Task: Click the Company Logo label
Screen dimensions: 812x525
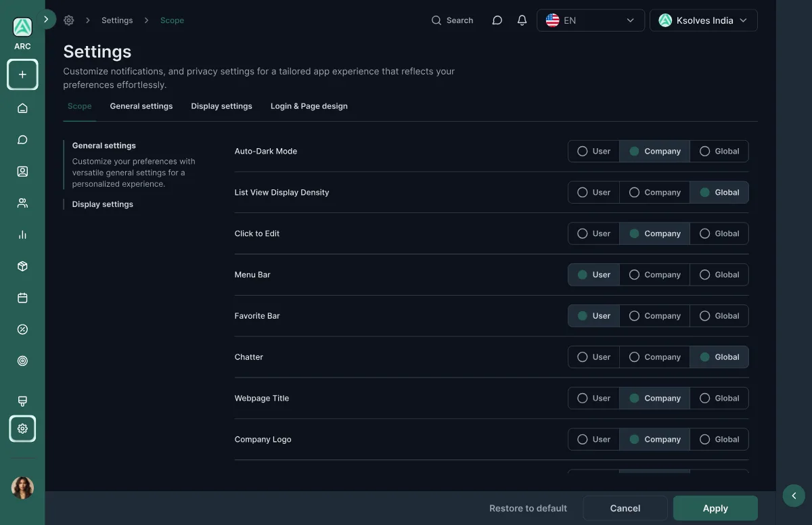Action: click(x=263, y=440)
